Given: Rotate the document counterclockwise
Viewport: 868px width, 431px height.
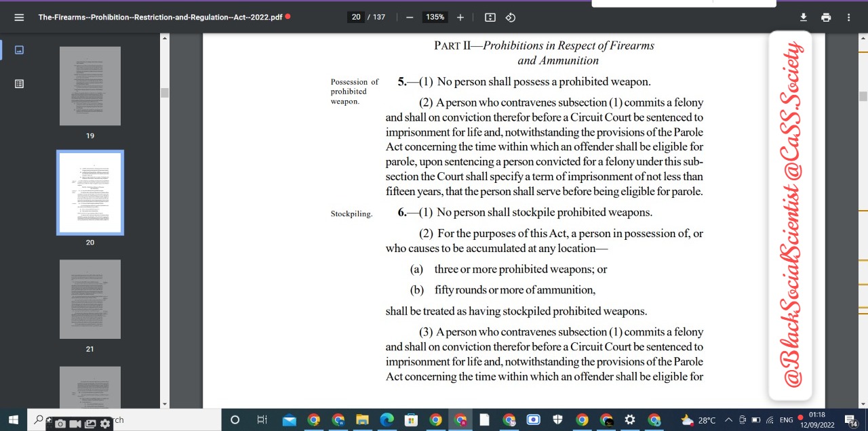Looking at the screenshot, I should pos(511,17).
